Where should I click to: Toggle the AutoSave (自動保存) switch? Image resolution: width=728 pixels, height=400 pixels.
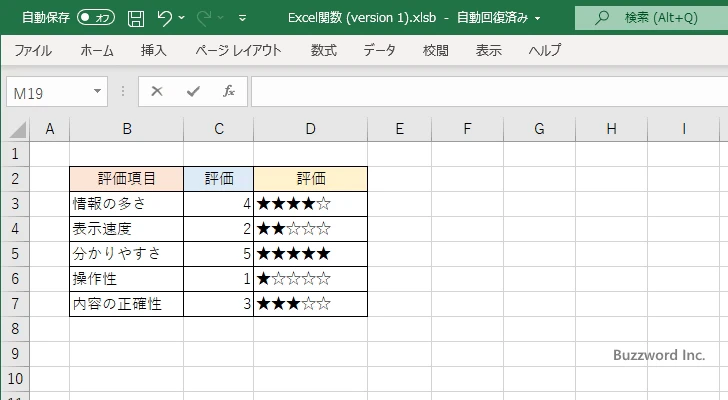[x=96, y=18]
